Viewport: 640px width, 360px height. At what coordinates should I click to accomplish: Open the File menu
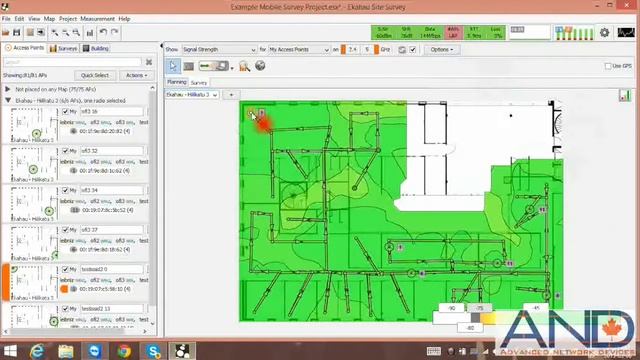point(6,19)
